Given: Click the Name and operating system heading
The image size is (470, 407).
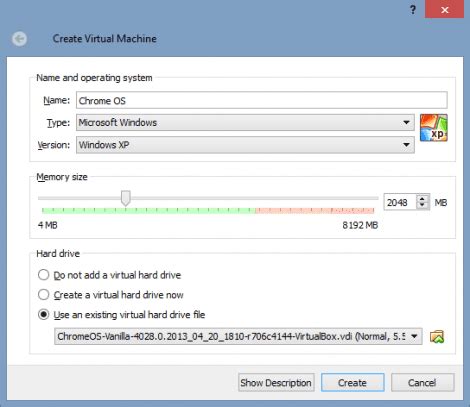Looking at the screenshot, I should 94,78.
